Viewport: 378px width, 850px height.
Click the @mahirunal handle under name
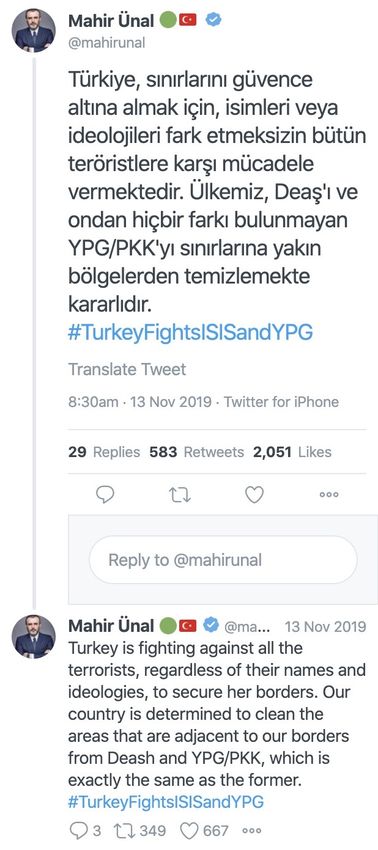(107, 43)
